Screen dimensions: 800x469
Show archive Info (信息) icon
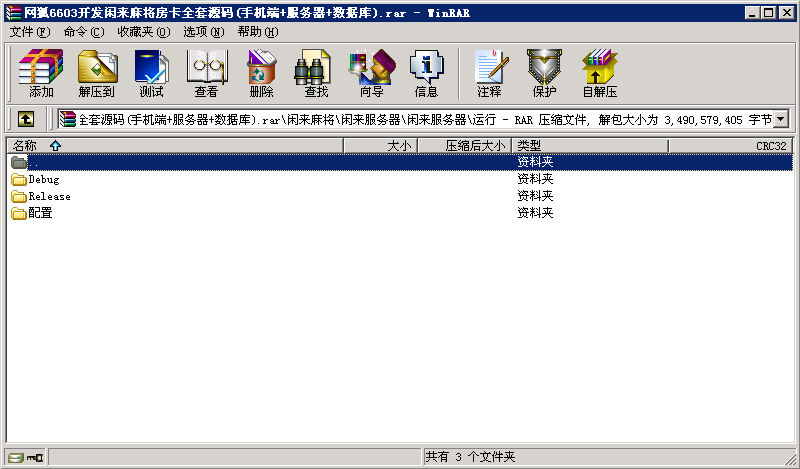point(426,73)
